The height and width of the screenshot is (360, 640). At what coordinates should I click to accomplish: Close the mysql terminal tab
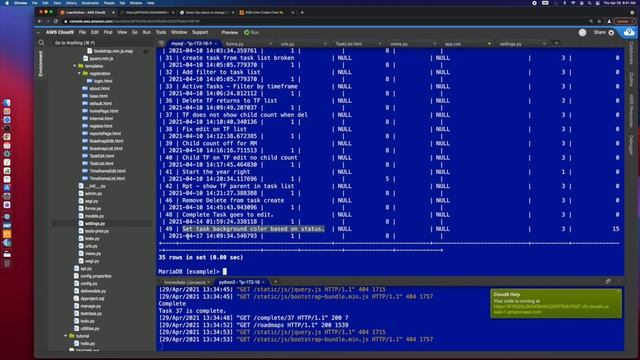pyautogui.click(x=216, y=44)
